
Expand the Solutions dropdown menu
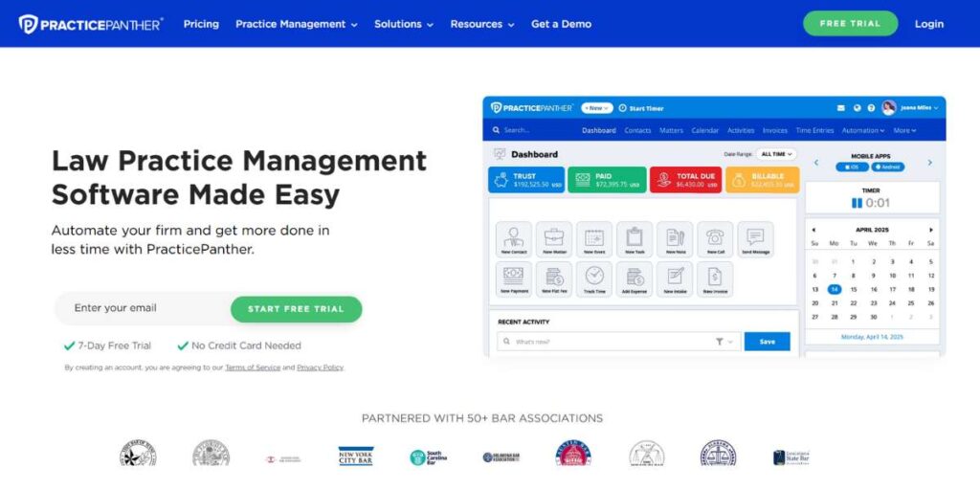404,24
